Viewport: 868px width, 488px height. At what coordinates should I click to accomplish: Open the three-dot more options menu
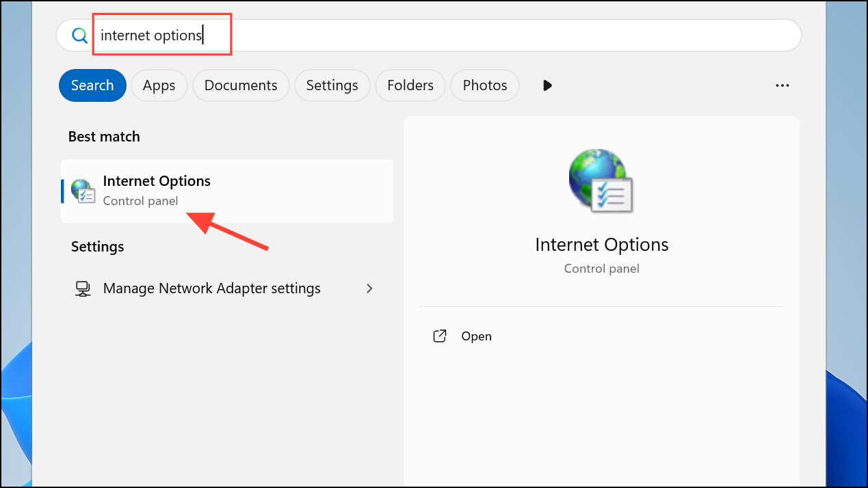point(782,85)
